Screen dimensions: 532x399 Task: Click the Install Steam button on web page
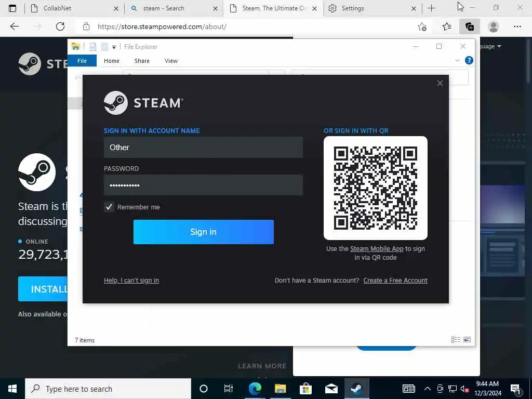tap(43, 289)
